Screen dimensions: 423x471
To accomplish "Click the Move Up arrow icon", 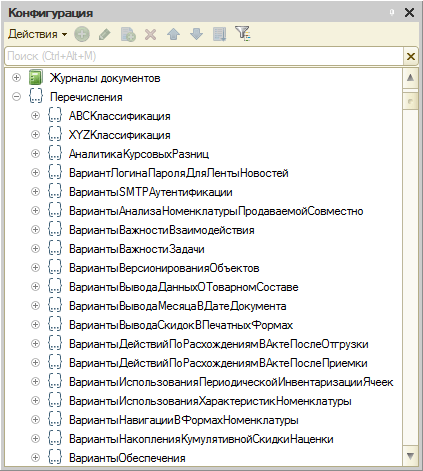I will coord(173,34).
